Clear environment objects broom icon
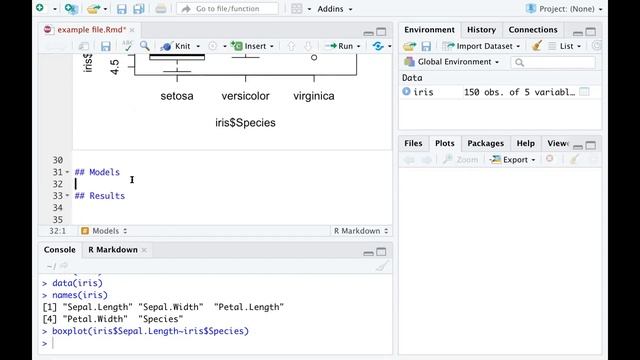Screen dimensions: 640x360 pos(537,46)
